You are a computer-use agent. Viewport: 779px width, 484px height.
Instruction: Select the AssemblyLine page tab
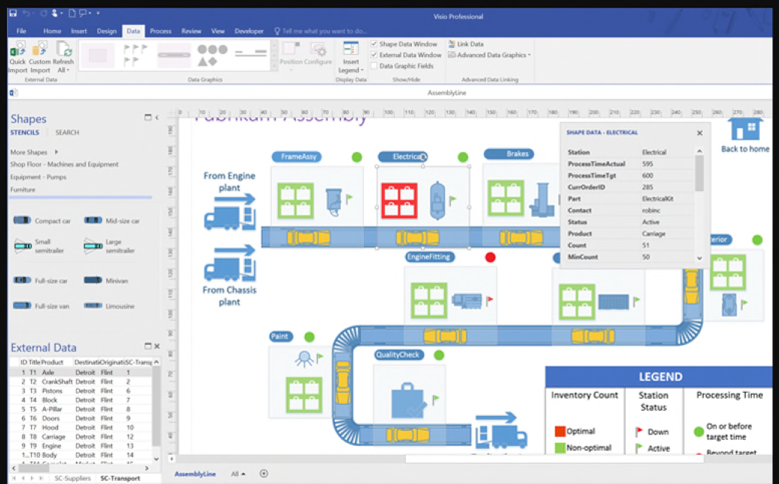195,474
